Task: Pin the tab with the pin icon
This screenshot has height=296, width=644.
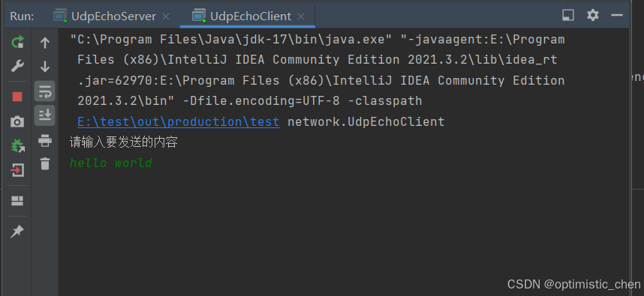Action: point(17,232)
